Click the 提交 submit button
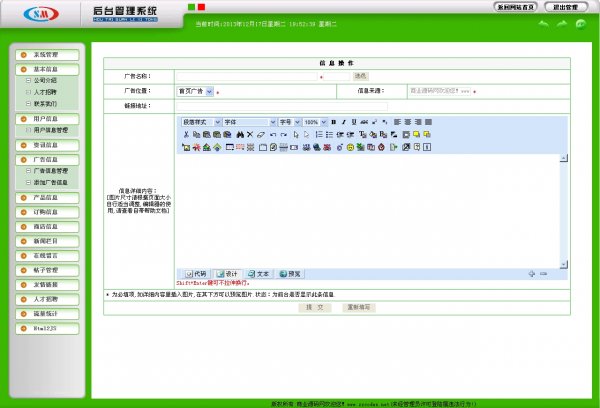 point(315,307)
